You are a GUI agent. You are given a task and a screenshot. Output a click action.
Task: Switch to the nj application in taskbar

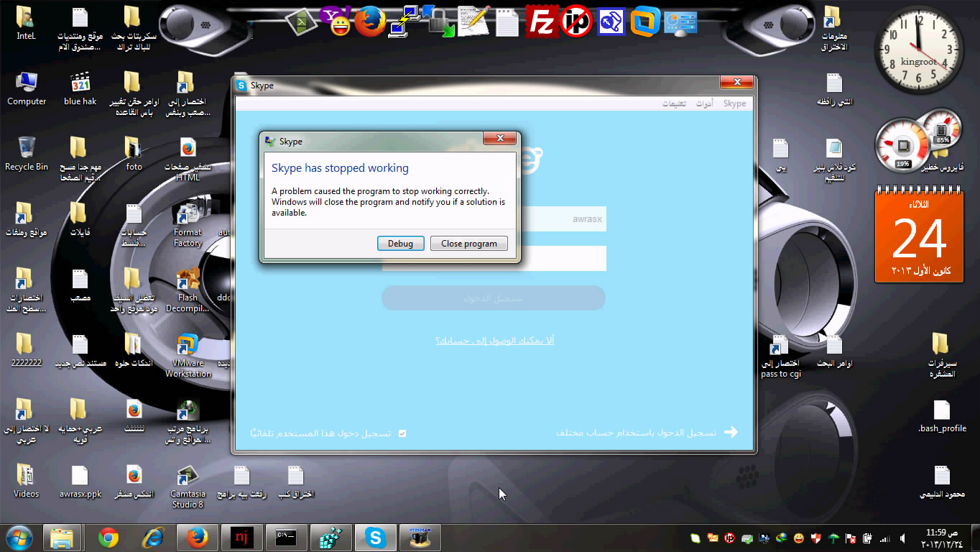pos(241,538)
